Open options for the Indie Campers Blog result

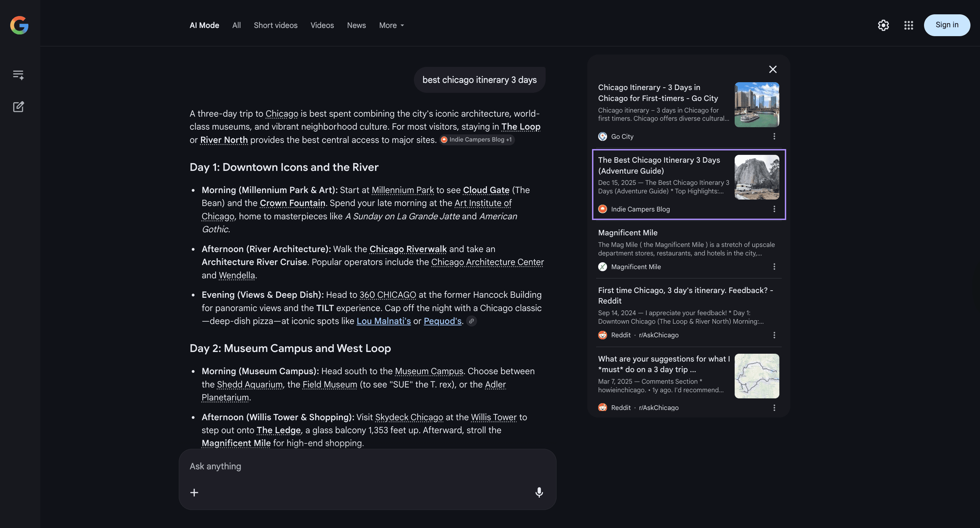pos(774,209)
